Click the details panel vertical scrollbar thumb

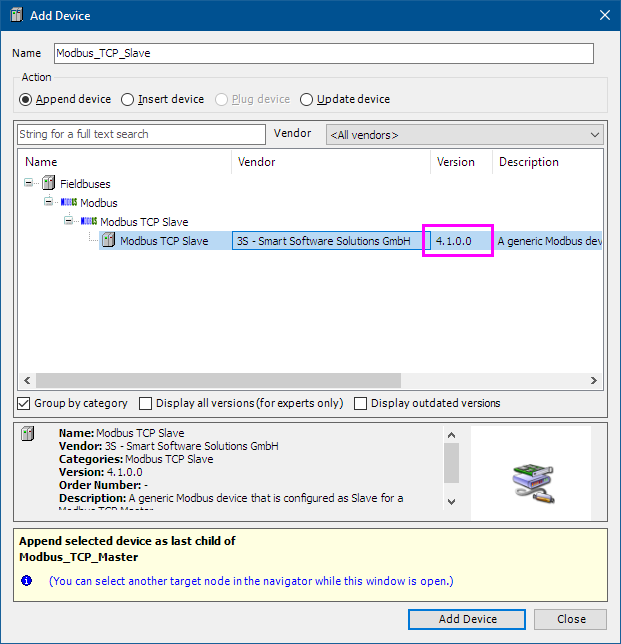(451, 463)
